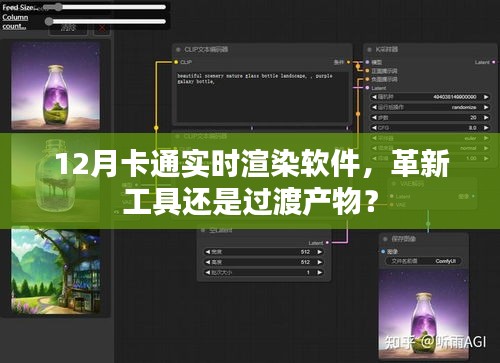Increase steps value 20 with right arrow
The image size is (500, 363).
(x=486, y=118)
